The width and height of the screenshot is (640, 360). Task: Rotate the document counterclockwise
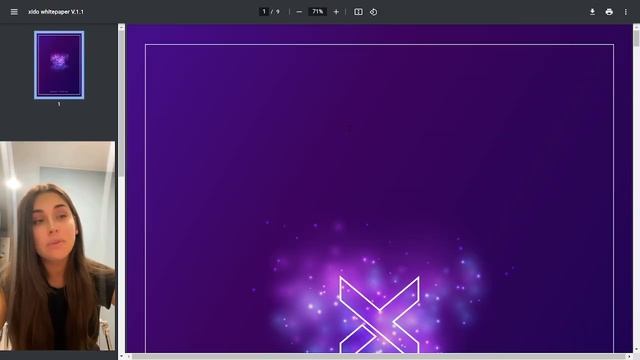[x=373, y=12]
